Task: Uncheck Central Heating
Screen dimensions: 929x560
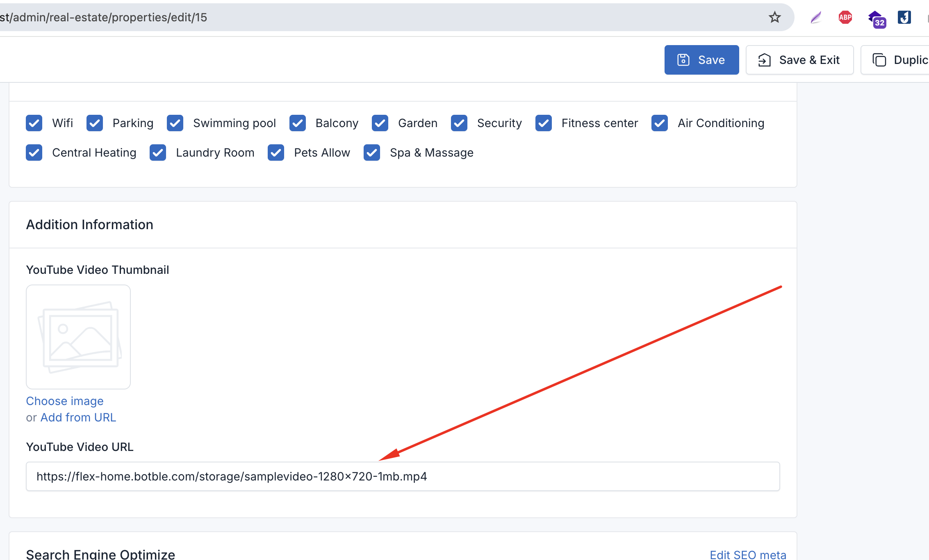Action: [34, 153]
